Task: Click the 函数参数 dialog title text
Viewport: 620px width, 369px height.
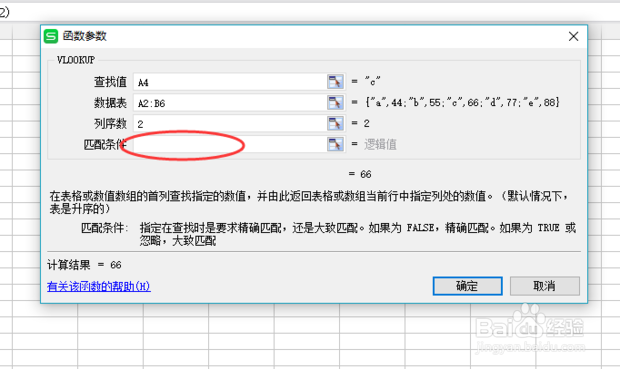Action: pos(85,36)
